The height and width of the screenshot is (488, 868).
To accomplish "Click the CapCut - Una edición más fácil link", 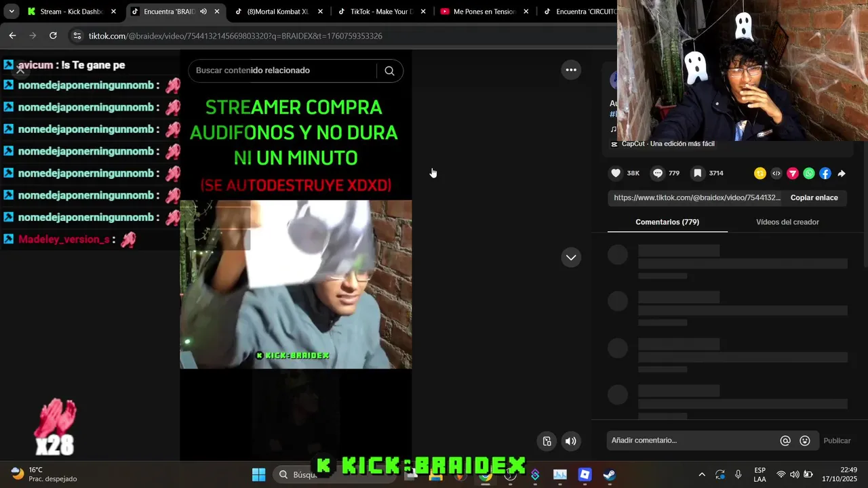I will coord(668,144).
